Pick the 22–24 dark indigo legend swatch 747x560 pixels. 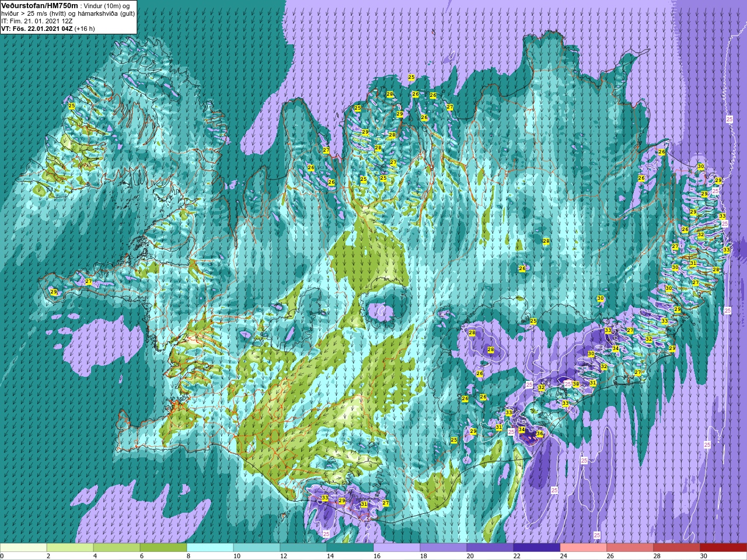tap(537, 548)
